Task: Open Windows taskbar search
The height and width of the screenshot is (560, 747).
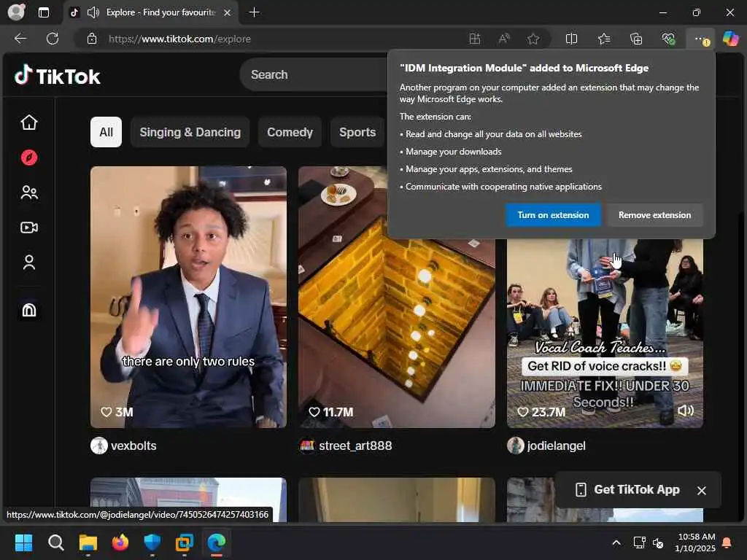Action: point(55,542)
